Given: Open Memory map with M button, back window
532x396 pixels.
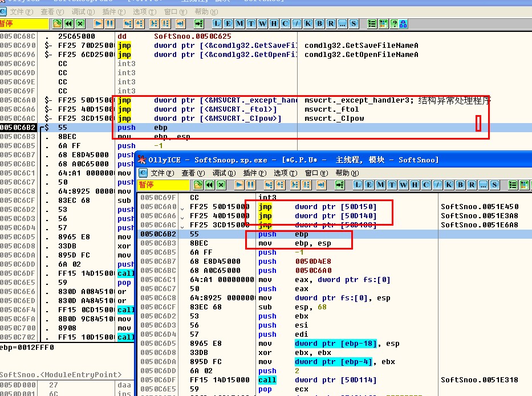Looking at the screenshot, I should click(x=240, y=24).
